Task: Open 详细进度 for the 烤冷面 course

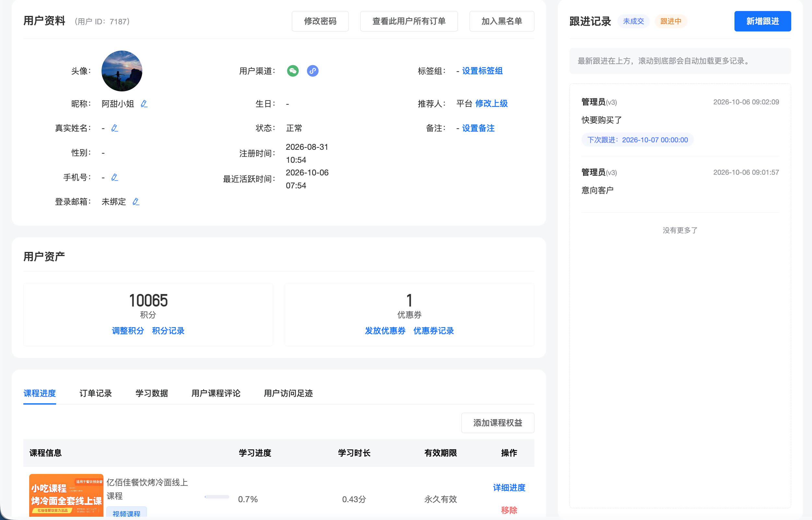Action: 509,488
